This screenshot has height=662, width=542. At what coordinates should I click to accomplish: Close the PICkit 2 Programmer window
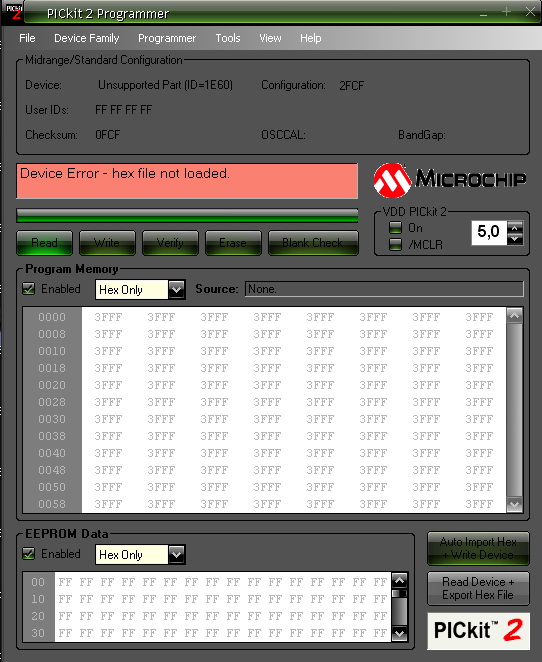pyautogui.click(x=530, y=12)
